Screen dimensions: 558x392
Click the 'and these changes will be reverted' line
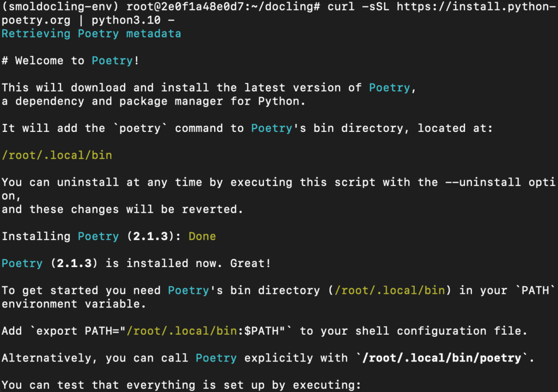click(122, 209)
